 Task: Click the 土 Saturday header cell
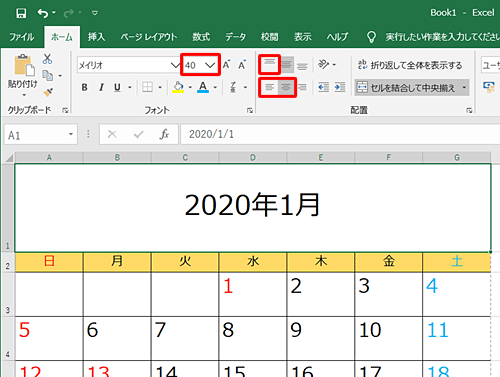tap(457, 262)
